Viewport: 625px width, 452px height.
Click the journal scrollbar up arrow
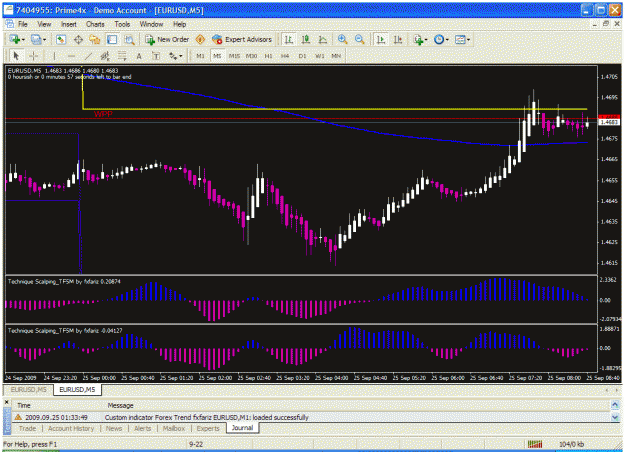615,405
